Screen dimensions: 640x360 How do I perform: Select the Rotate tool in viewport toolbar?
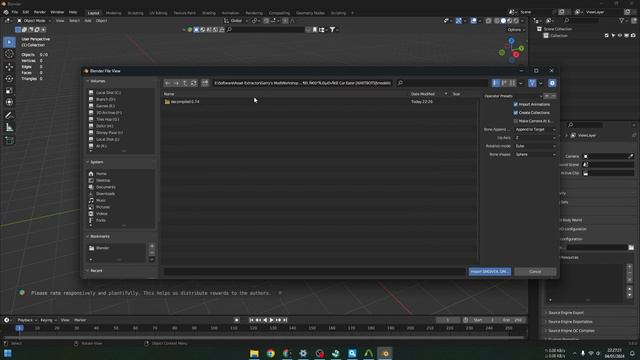point(9,78)
